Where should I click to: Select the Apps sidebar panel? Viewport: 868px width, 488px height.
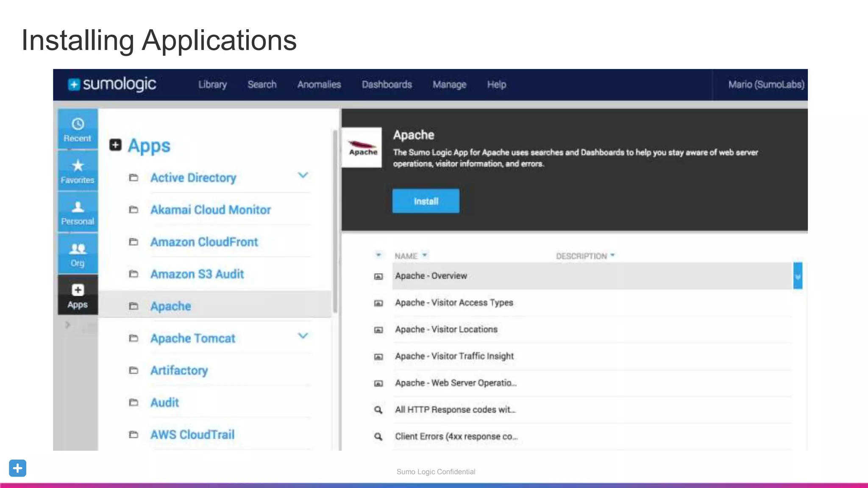point(78,295)
